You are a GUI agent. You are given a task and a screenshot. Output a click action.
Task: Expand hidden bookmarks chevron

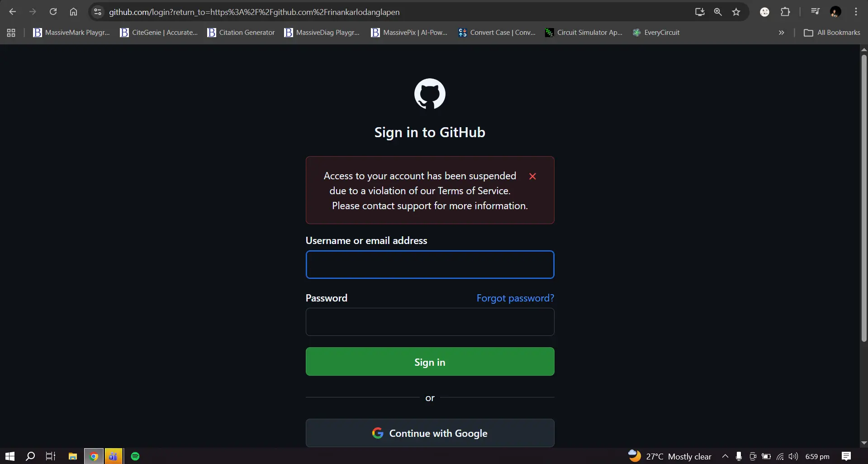[781, 33]
